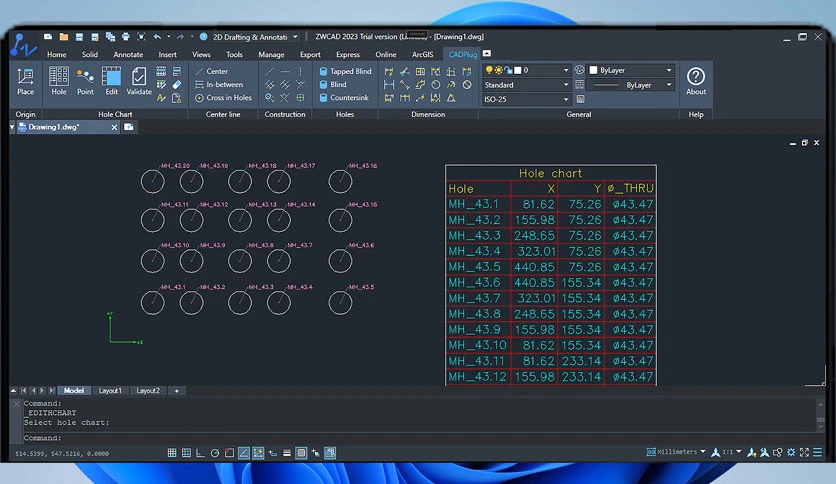836x484 pixels.
Task: Select the diameter dimension tool icon
Action: point(467,85)
